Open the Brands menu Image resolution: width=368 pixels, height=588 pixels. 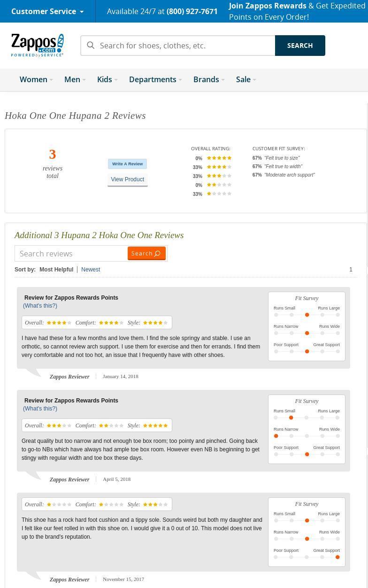coord(209,79)
